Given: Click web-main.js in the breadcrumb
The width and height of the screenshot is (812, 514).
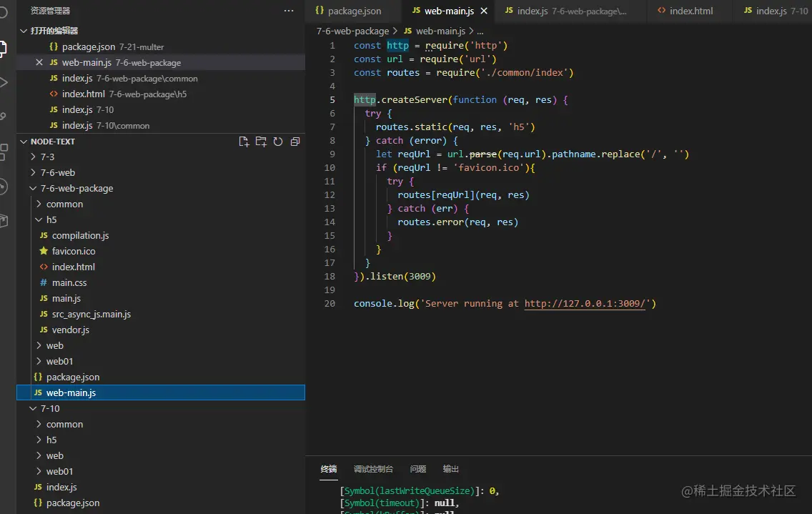Looking at the screenshot, I should [x=441, y=31].
